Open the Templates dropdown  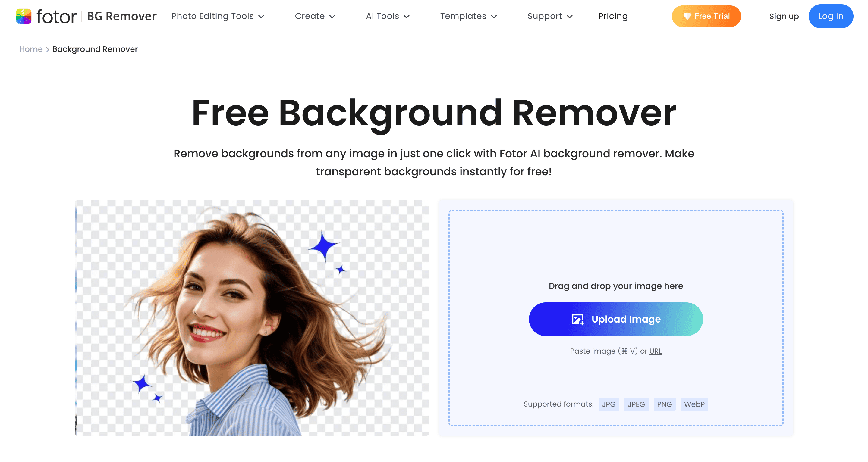[x=468, y=16]
